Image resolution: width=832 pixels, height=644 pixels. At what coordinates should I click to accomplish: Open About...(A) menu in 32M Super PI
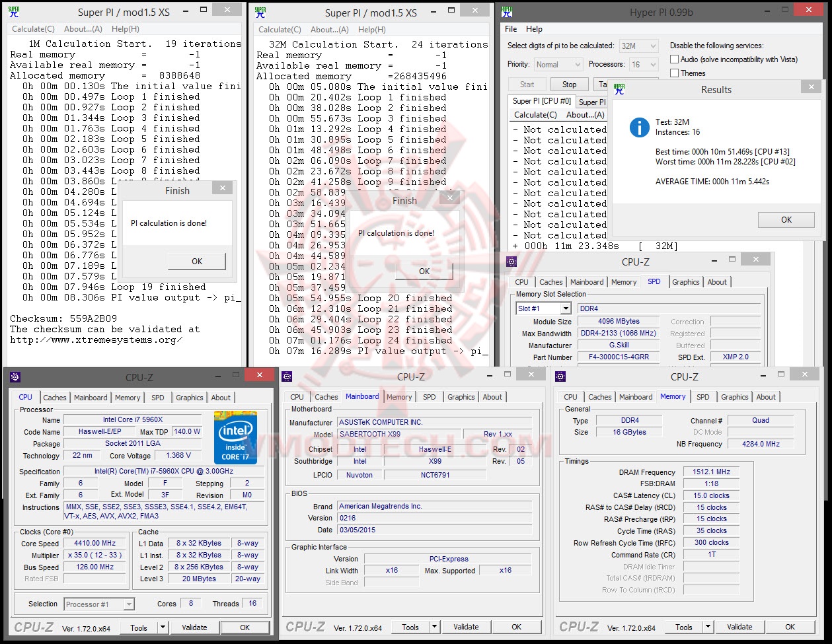coord(330,30)
